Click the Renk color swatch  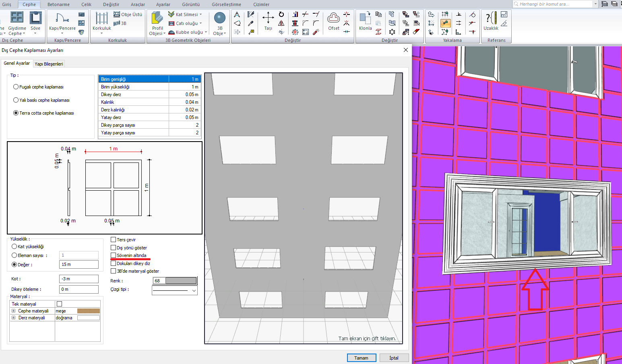(181, 281)
